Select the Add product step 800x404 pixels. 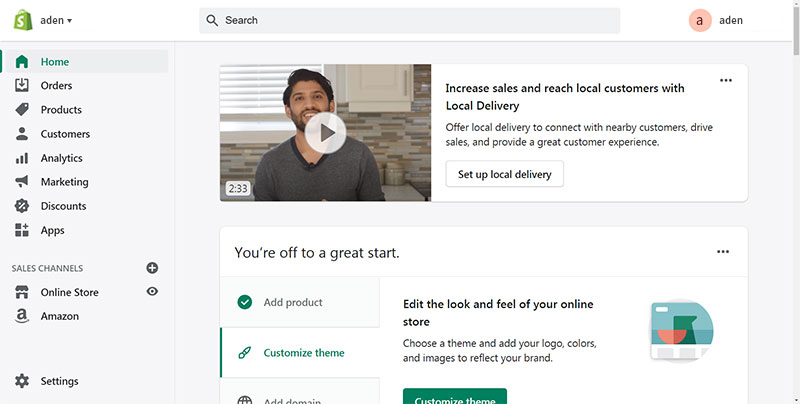300,302
